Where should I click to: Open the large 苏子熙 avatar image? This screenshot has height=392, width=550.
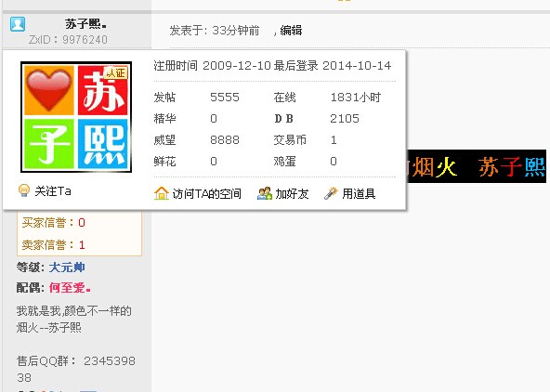(x=76, y=117)
